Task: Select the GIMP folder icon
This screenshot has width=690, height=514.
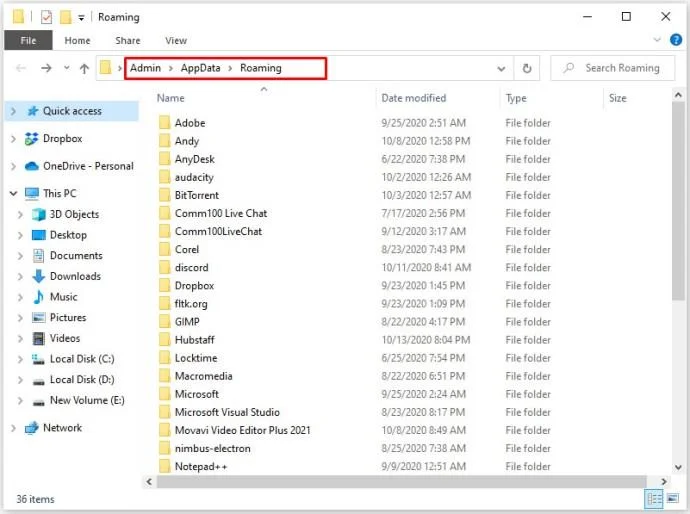Action: [x=165, y=322]
